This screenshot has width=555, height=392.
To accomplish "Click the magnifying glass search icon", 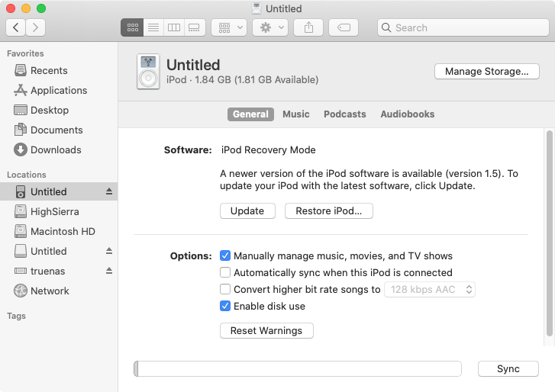I will [386, 27].
